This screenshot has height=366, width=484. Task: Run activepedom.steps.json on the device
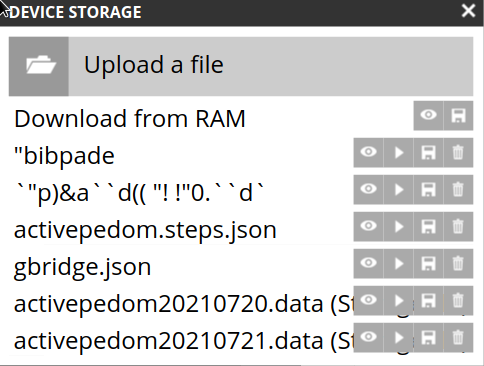398,227
